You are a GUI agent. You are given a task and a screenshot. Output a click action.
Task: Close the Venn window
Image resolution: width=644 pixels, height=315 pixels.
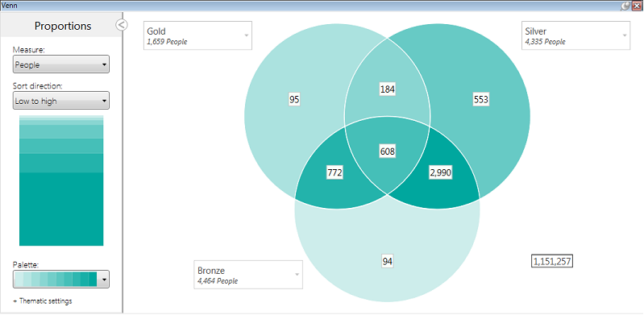click(636, 6)
